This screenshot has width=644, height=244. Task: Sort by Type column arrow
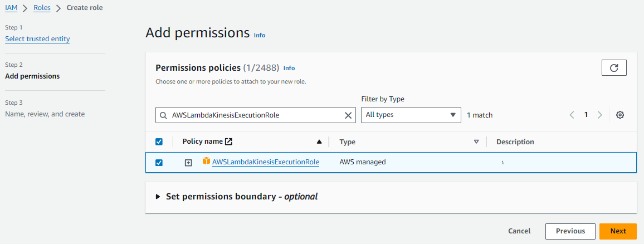476,141
